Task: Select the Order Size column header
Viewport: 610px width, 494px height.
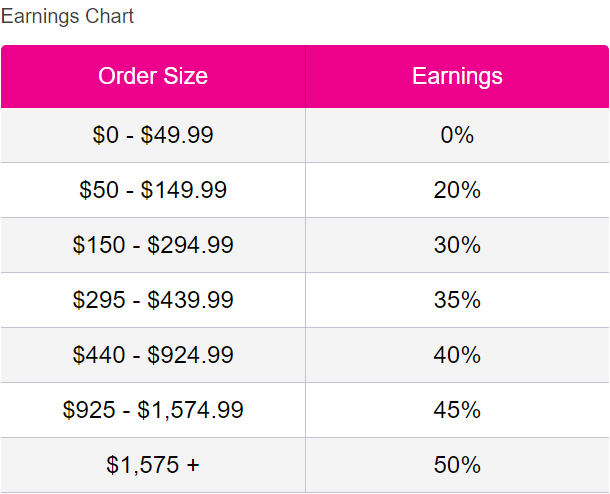Action: click(153, 76)
